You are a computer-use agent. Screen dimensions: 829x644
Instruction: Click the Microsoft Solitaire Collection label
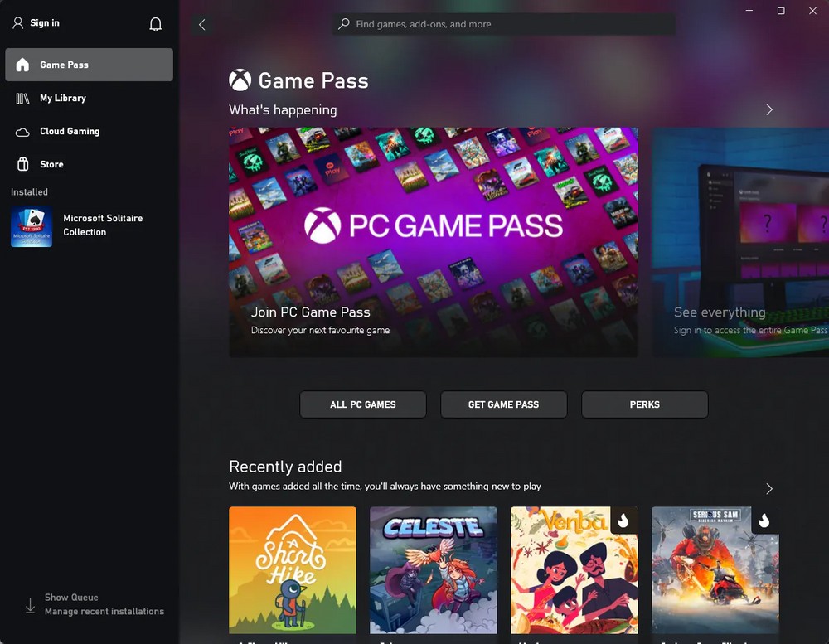click(x=103, y=225)
